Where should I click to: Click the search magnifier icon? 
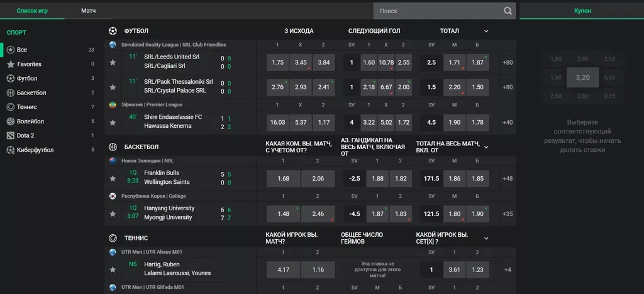[x=508, y=11]
